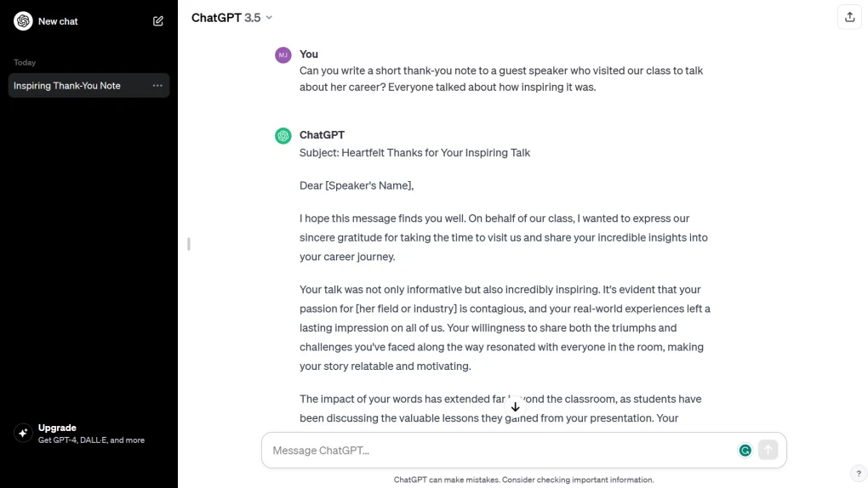868x488 pixels.
Task: Click the user's prompt message text
Action: point(501,78)
